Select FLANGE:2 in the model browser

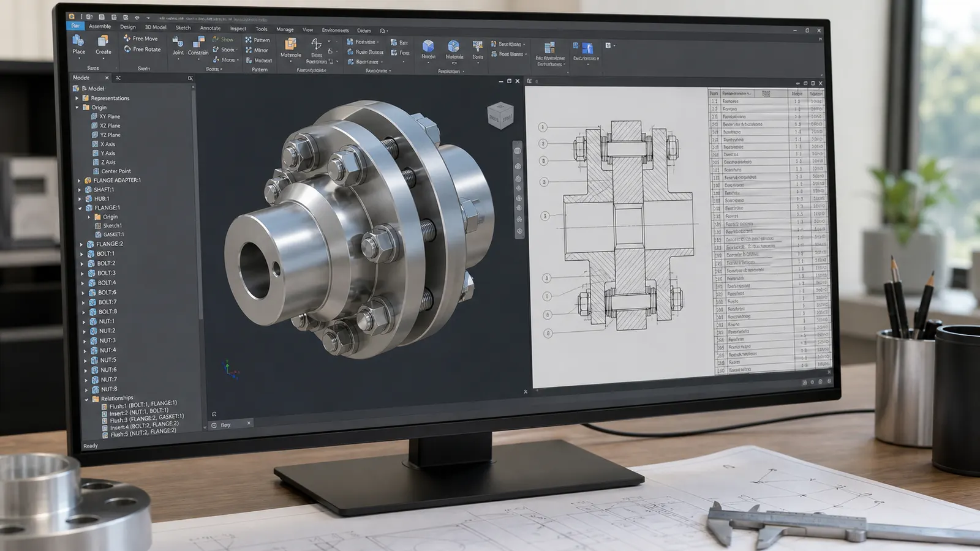tap(104, 244)
